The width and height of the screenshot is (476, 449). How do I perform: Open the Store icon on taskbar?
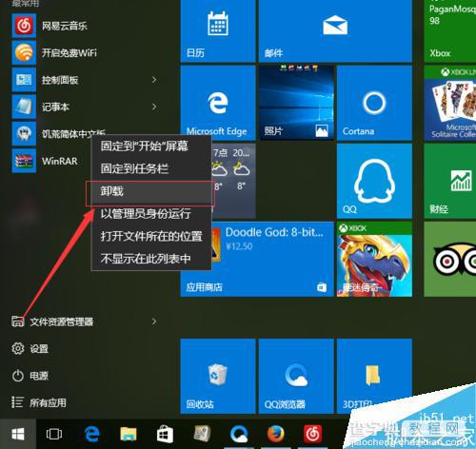(x=165, y=434)
